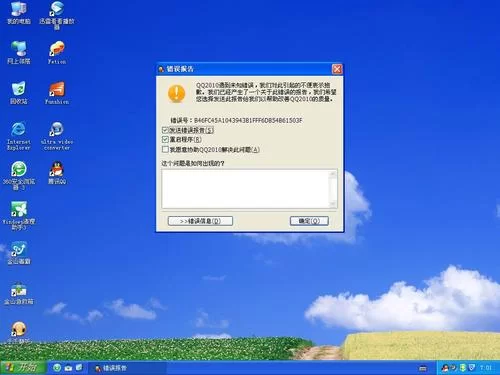Image resolution: width=500 pixels, height=375 pixels.
Task: Click the error code B46FC45A... text
Action: click(x=248, y=120)
